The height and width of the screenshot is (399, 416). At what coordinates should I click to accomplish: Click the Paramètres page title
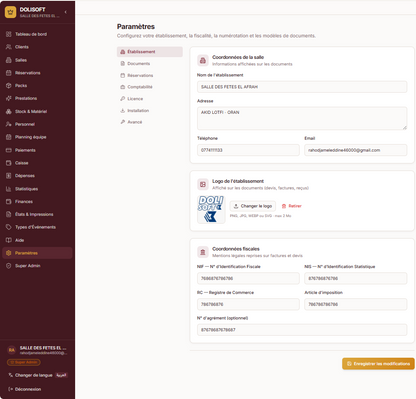(x=136, y=27)
